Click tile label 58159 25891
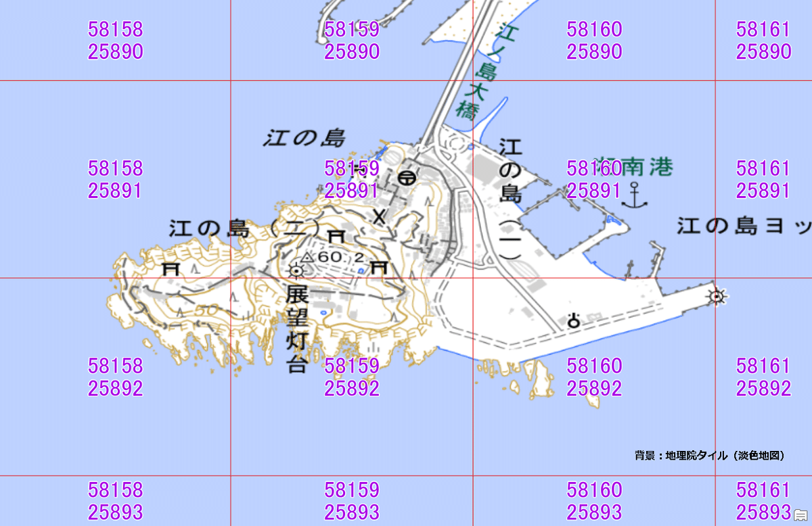The height and width of the screenshot is (526, 812). (x=352, y=179)
